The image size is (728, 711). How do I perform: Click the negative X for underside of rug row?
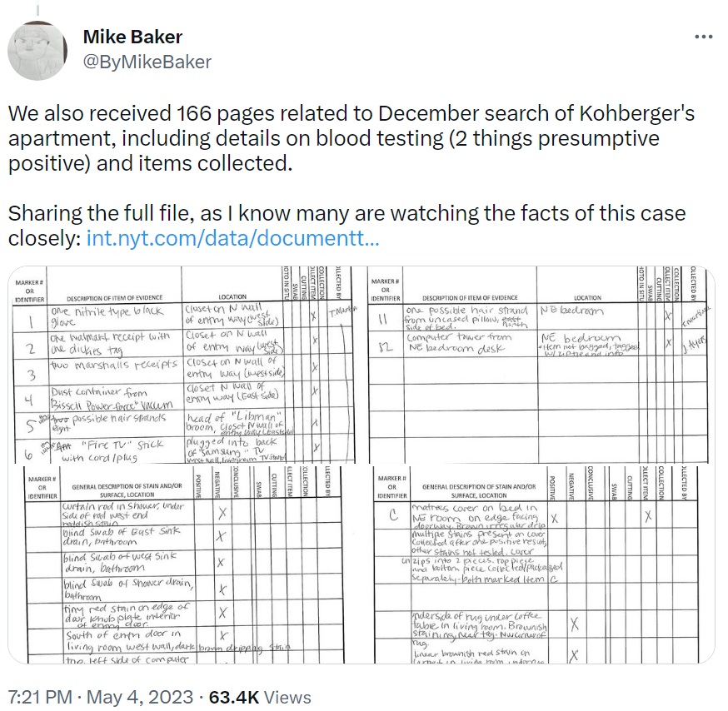coord(573,624)
